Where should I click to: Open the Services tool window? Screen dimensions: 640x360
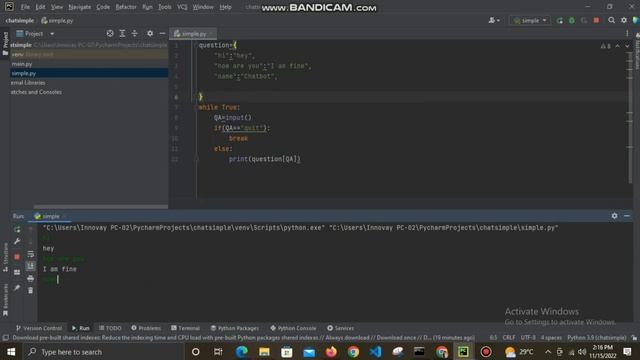pyautogui.click(x=340, y=328)
